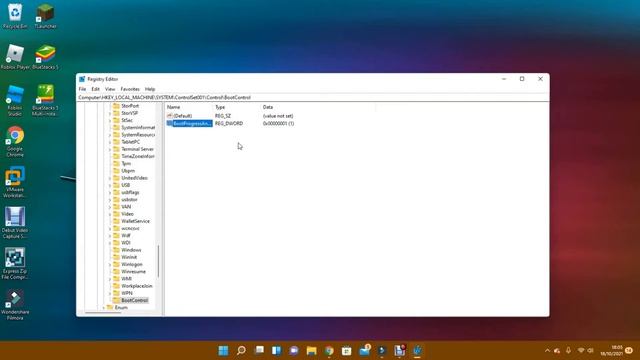Viewport: 640px width, 360px height.
Task: Click the REG_DWORD type cell
Action: point(229,123)
